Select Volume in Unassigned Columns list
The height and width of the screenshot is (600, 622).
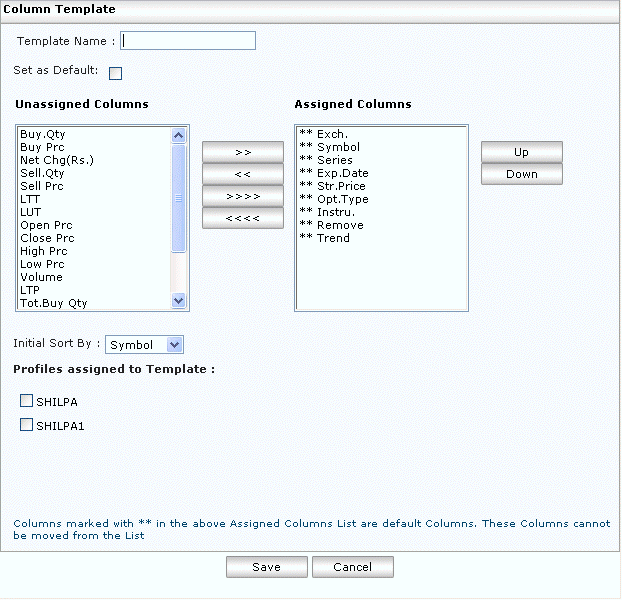coord(41,277)
